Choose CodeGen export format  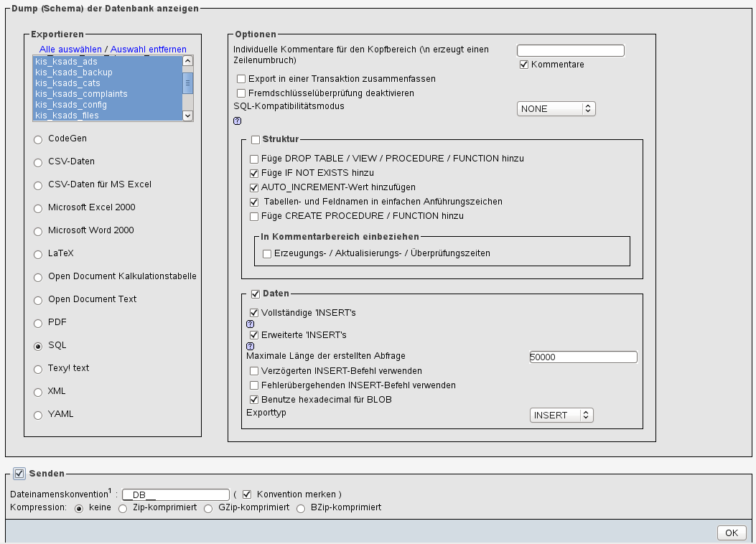38,140
